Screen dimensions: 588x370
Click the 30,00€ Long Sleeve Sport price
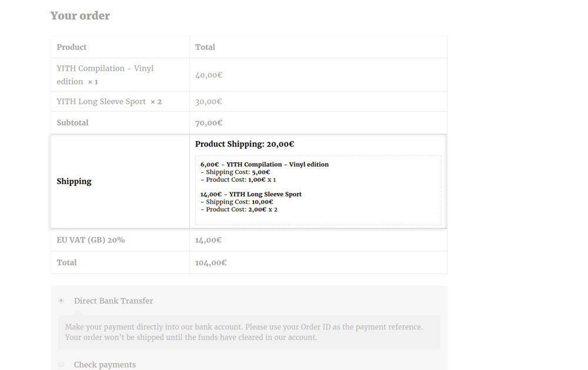(209, 102)
